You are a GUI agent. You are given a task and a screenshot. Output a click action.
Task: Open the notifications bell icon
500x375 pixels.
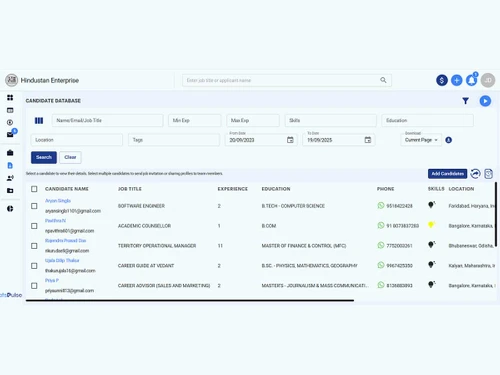(x=471, y=80)
